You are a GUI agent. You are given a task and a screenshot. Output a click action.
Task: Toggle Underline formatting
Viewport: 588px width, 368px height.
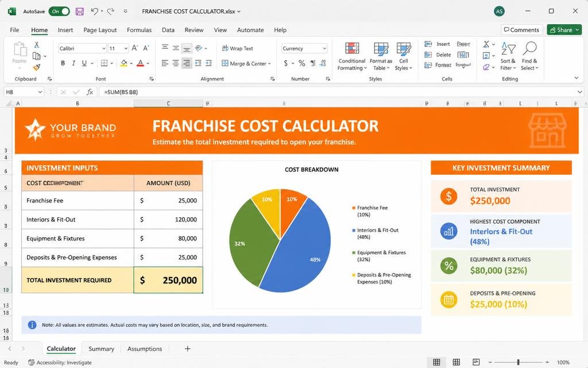coord(84,63)
